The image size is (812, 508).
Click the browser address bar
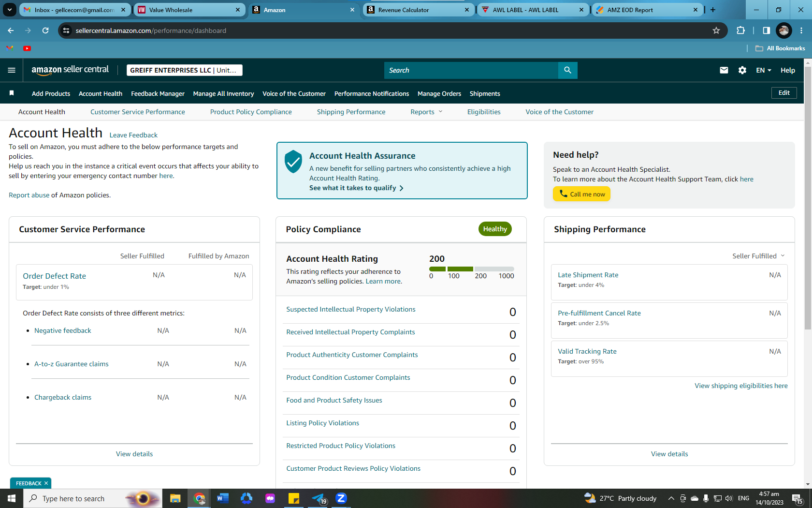tap(391, 30)
